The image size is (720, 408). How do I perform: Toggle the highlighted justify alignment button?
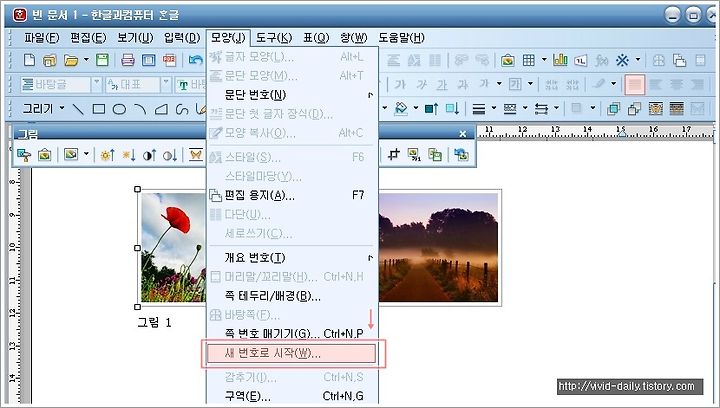[634, 84]
